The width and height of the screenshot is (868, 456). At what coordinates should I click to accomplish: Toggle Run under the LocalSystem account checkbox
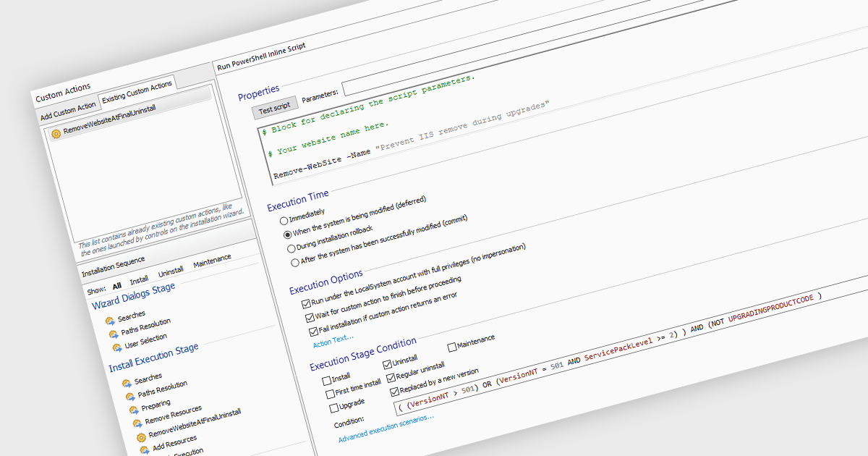pyautogui.click(x=305, y=303)
